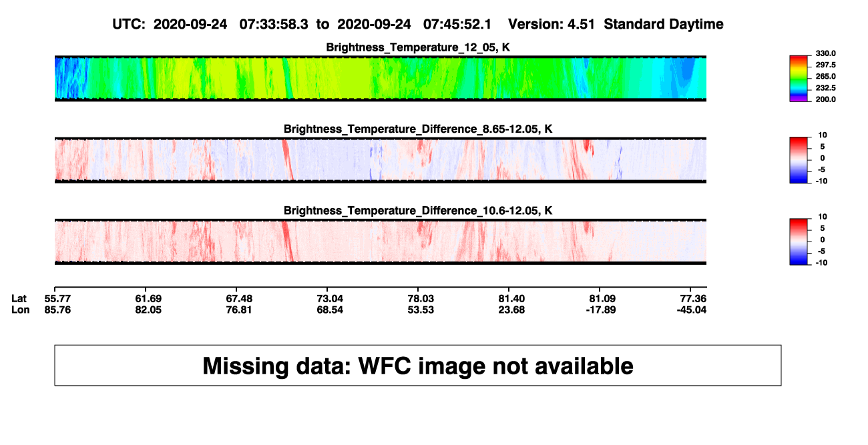Click the 330.0 colorbar label
The width and height of the screenshot is (868, 445).
click(827, 53)
